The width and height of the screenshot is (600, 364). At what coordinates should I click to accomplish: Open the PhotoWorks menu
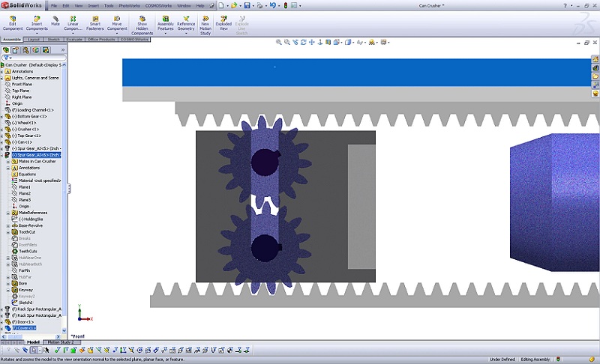[x=129, y=5]
